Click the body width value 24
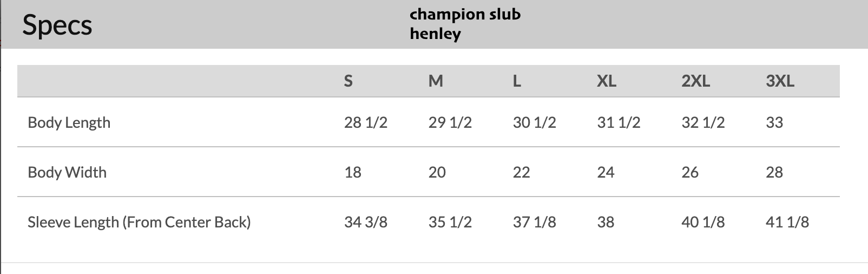The image size is (868, 274). [x=606, y=172]
